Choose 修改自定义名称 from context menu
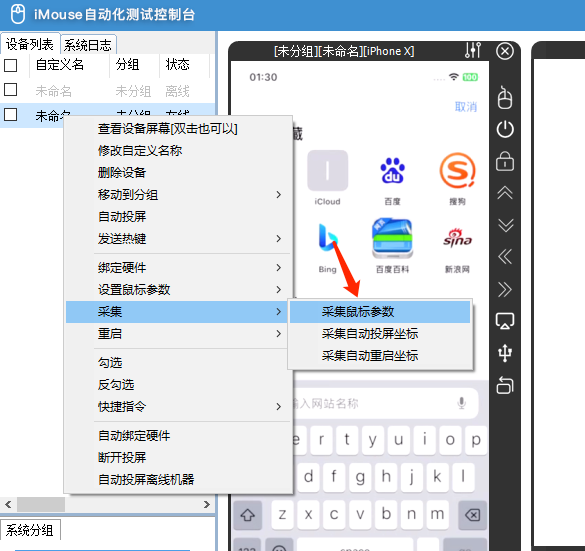 pos(178,151)
